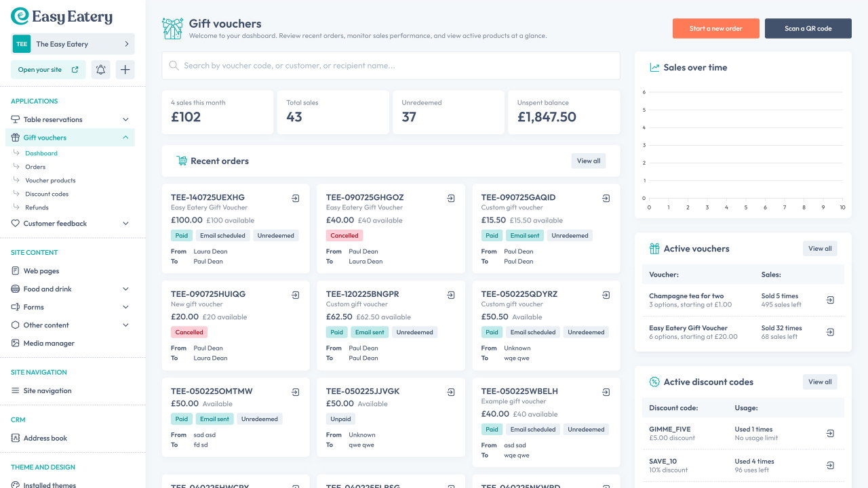This screenshot has width=868, height=488.
Task: Open order TEE-140725UEXHG via arrow icon
Action: click(x=296, y=199)
